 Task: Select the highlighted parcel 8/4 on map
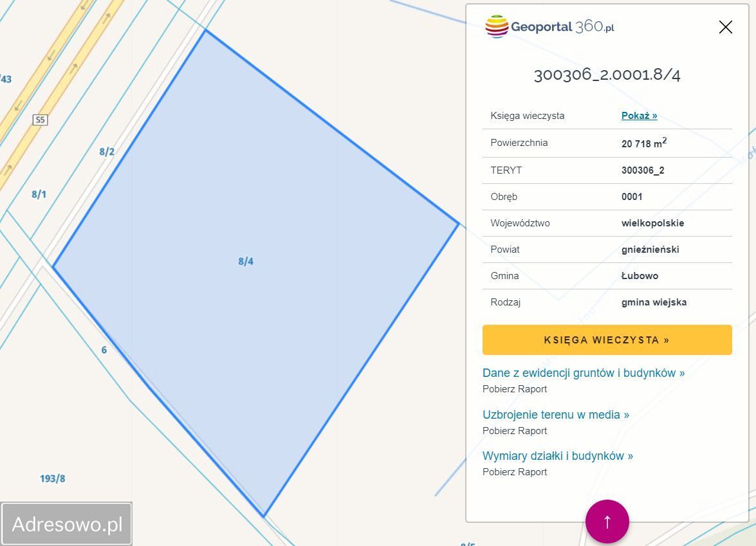coord(246,261)
